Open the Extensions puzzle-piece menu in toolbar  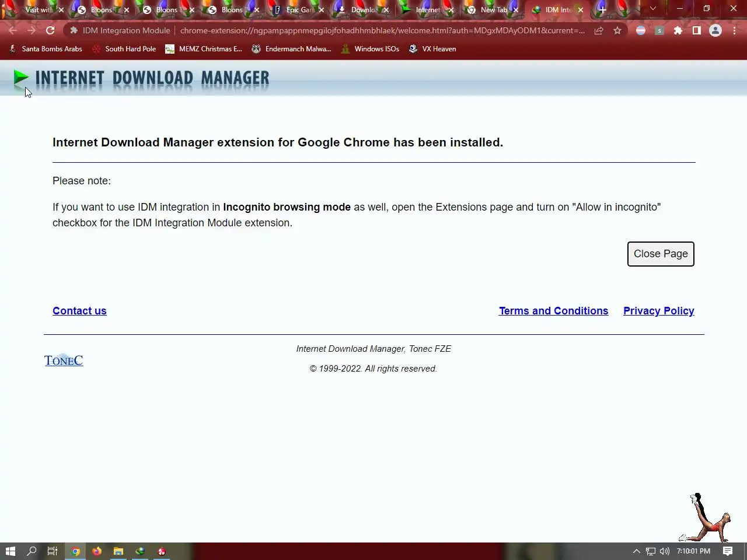678,30
